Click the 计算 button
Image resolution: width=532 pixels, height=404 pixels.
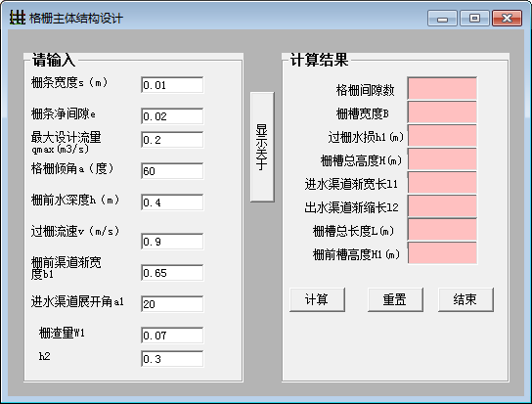tap(317, 299)
